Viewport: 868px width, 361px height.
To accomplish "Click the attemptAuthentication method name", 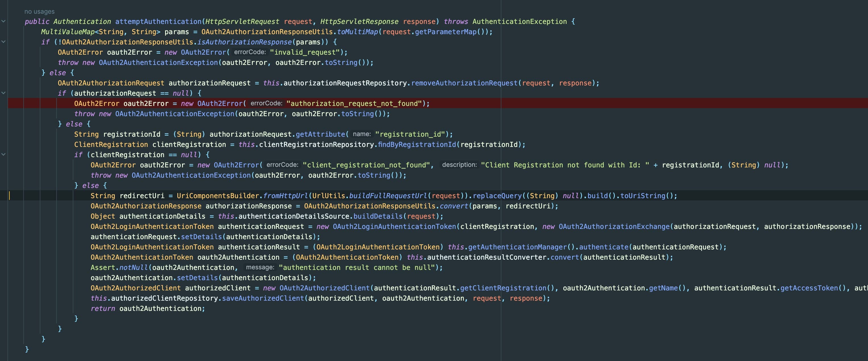I will pos(158,22).
